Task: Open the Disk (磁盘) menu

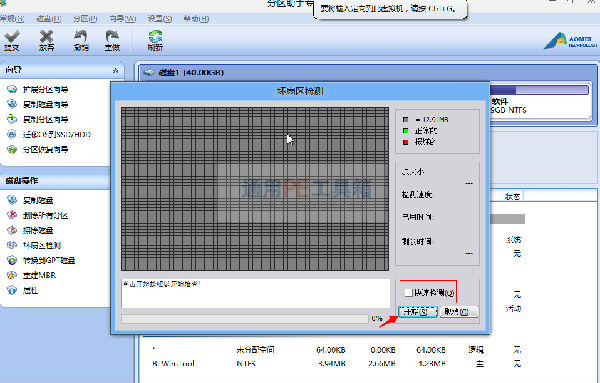Action: click(49, 18)
